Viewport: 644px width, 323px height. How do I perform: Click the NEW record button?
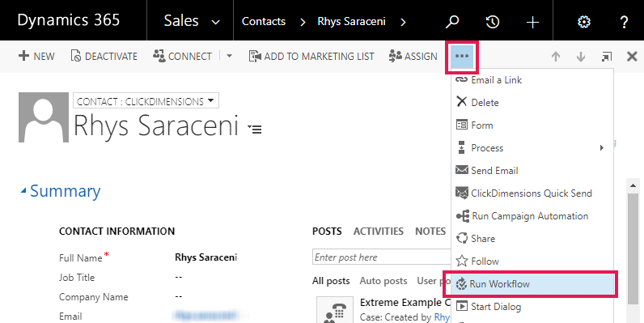tap(36, 56)
